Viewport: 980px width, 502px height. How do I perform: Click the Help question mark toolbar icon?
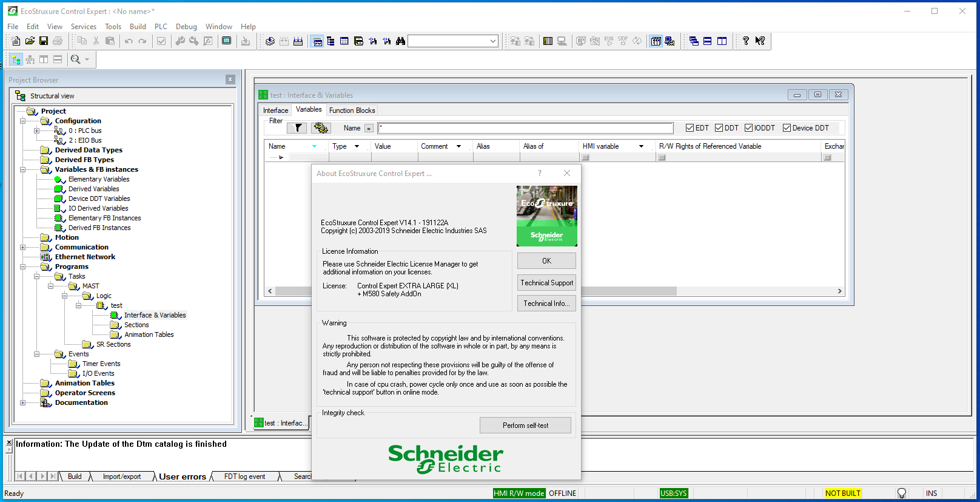(746, 41)
